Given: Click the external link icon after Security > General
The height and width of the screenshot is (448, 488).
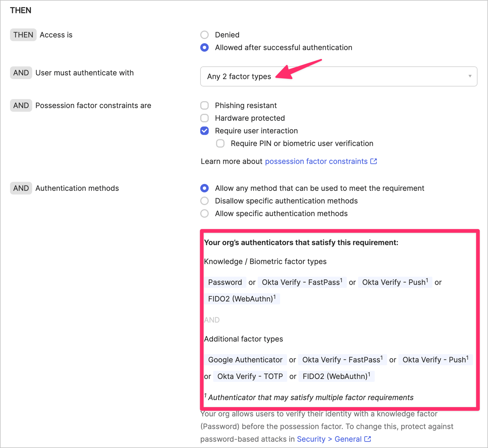Looking at the screenshot, I should [x=368, y=439].
